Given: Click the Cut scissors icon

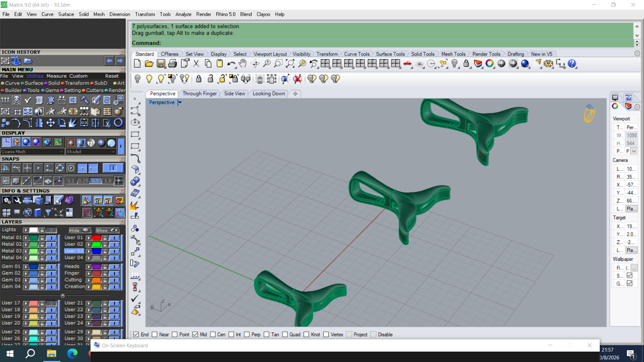Looking at the screenshot, I should pos(196,64).
